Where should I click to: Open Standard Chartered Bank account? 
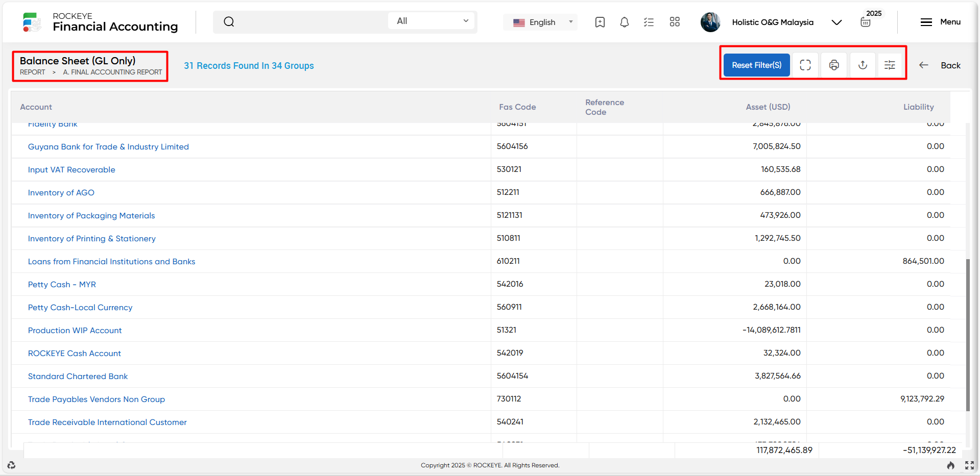coord(78,377)
